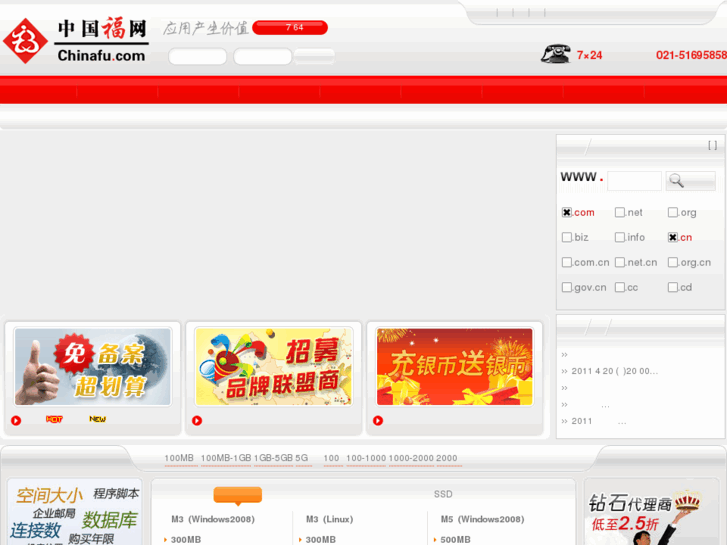Image resolution: width=727 pixels, height=545 pixels.
Task: Click the orange arrow beside M3 Linux 300MB
Action: [300, 539]
